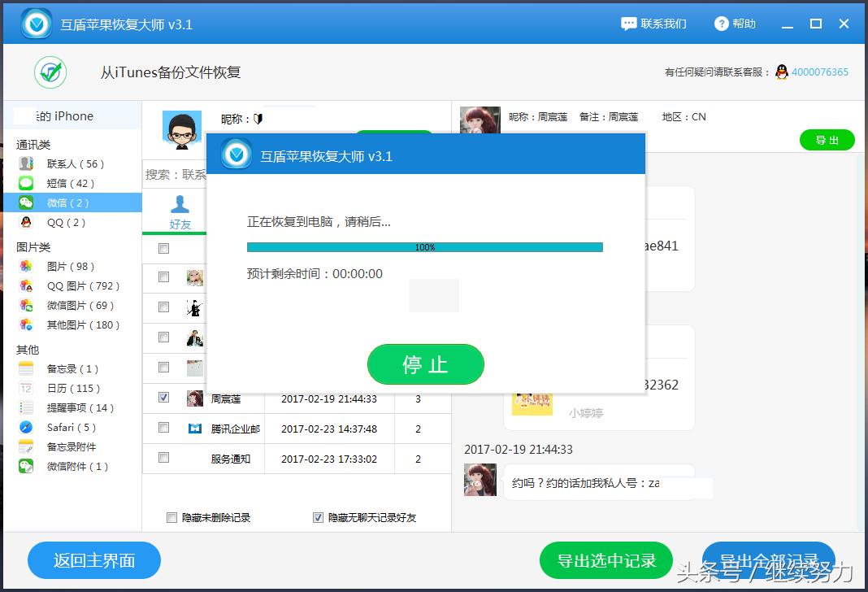Click 返回主界面 to return home
This screenshot has width=868, height=592.
pos(93,560)
